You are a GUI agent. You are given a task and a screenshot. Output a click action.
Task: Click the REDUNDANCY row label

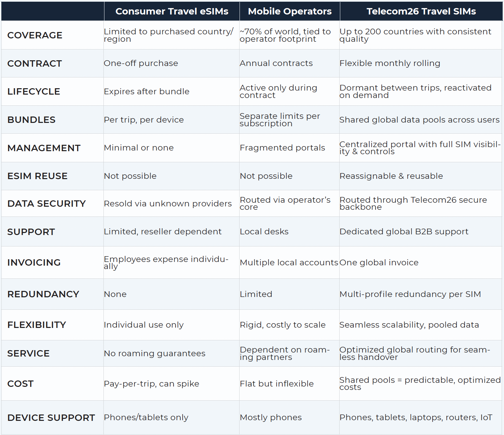click(x=43, y=294)
